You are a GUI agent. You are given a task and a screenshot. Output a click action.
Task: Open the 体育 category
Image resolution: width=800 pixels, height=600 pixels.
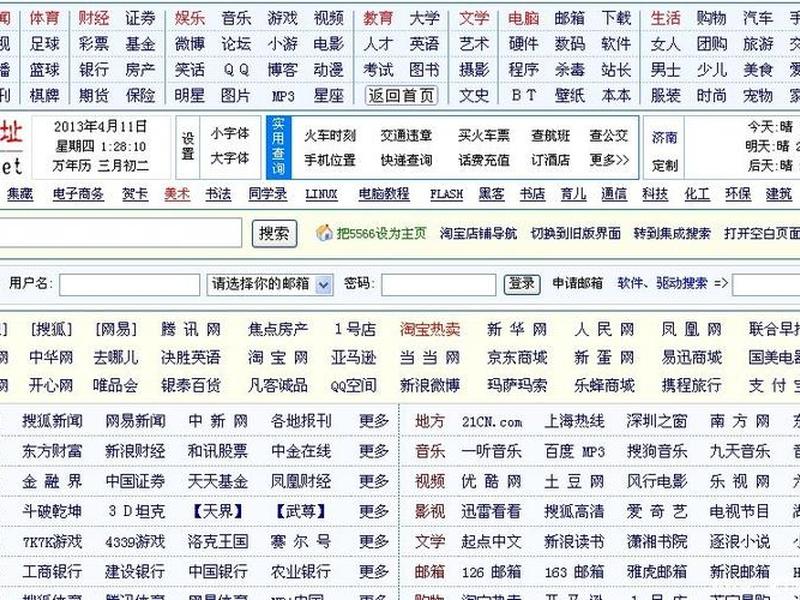[44, 18]
